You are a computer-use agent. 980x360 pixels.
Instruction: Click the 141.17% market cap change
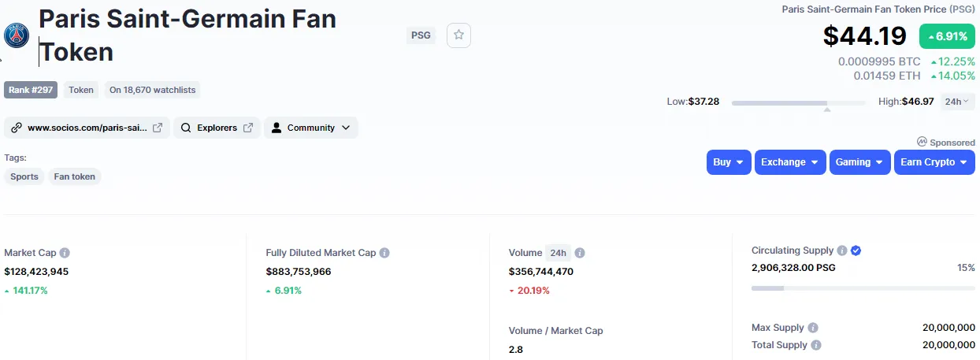pyautogui.click(x=26, y=290)
